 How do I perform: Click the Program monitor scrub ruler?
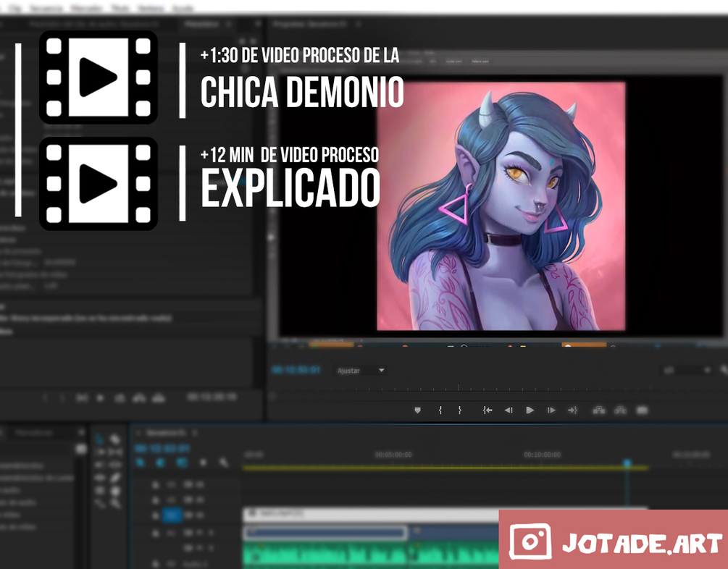pyautogui.click(x=497, y=387)
